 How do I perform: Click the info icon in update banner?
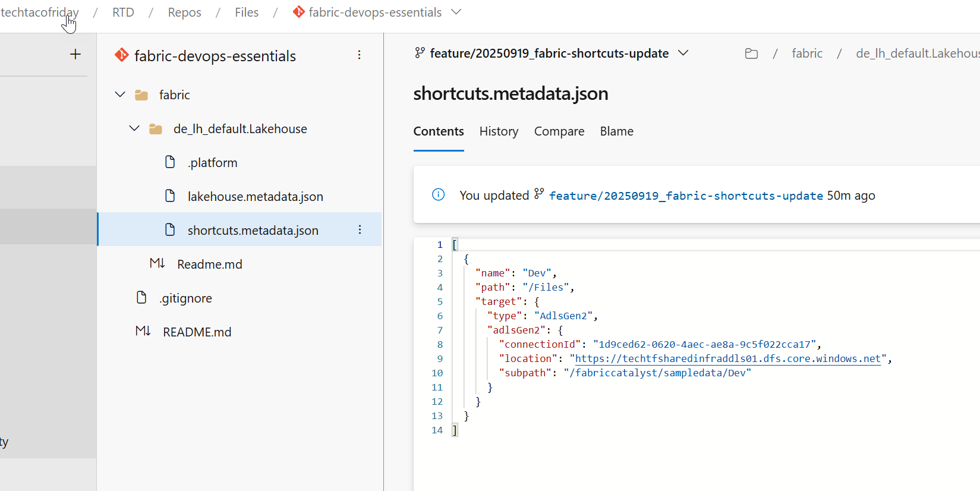(x=438, y=195)
